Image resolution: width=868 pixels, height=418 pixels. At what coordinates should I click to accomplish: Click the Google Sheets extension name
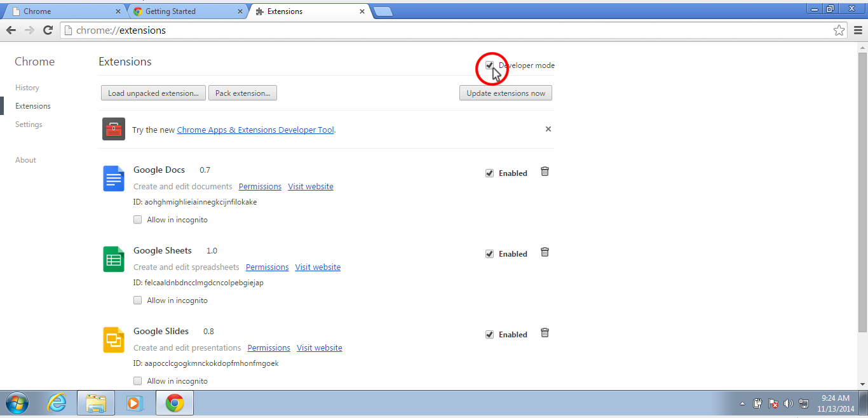(163, 250)
